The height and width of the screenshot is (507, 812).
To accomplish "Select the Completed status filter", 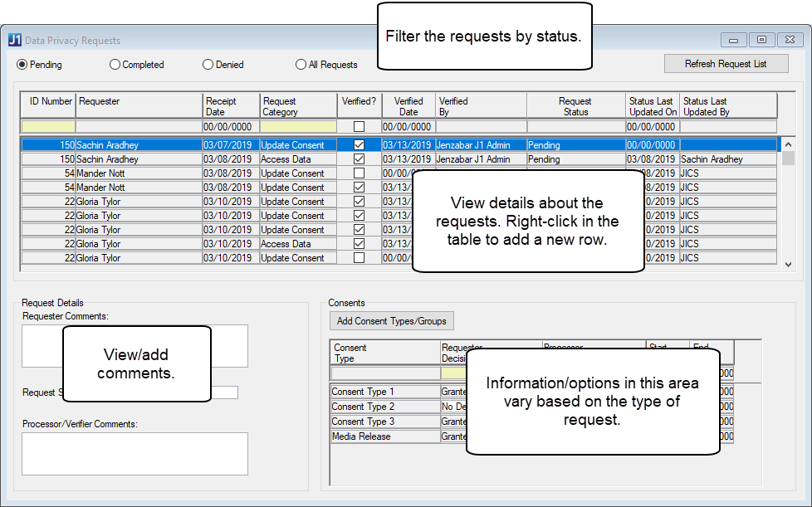I will click(115, 65).
